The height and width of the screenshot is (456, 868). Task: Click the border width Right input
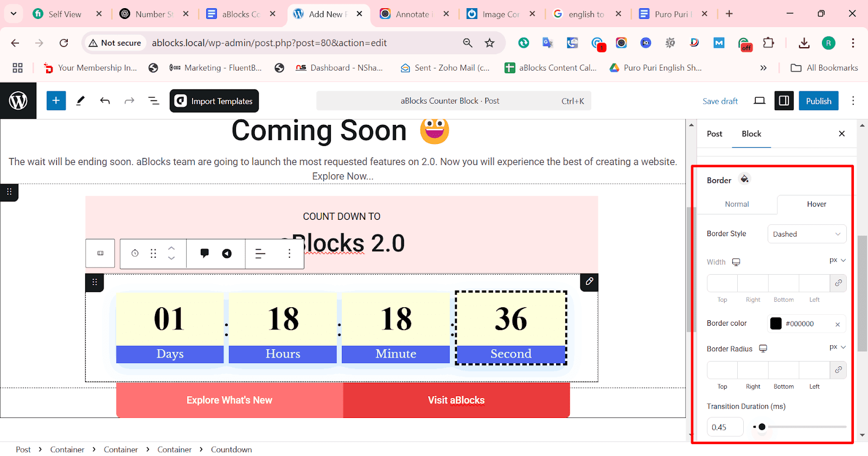753,283
